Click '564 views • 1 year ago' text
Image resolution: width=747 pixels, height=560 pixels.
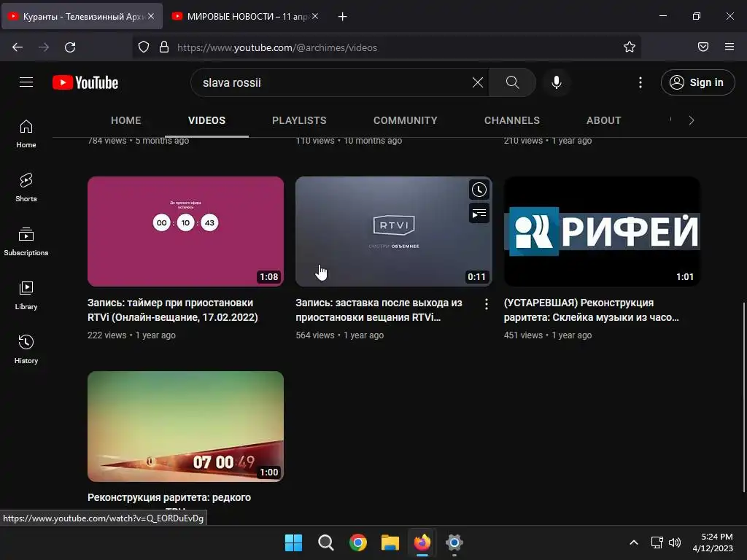point(340,335)
